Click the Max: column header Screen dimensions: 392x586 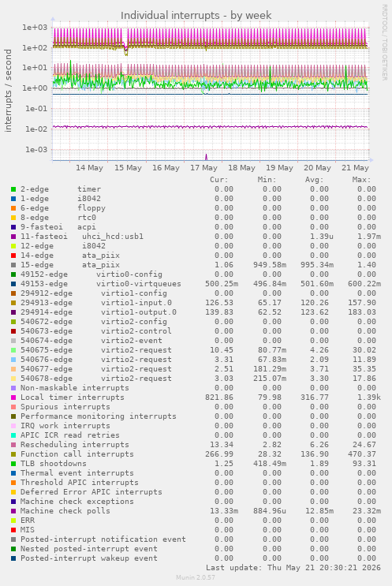361,180
